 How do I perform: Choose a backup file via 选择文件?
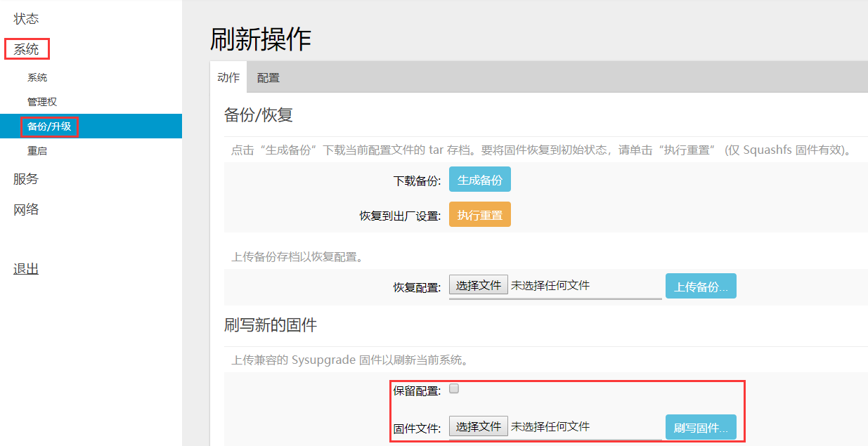[x=478, y=284]
